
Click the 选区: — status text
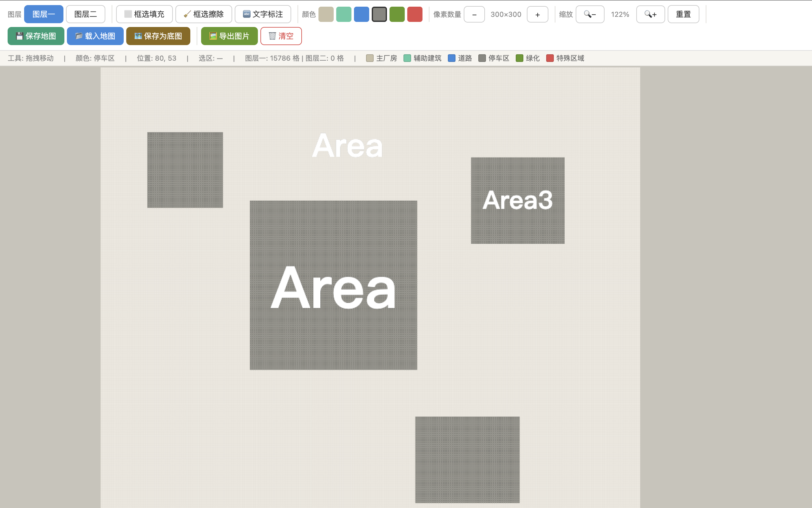[211, 58]
